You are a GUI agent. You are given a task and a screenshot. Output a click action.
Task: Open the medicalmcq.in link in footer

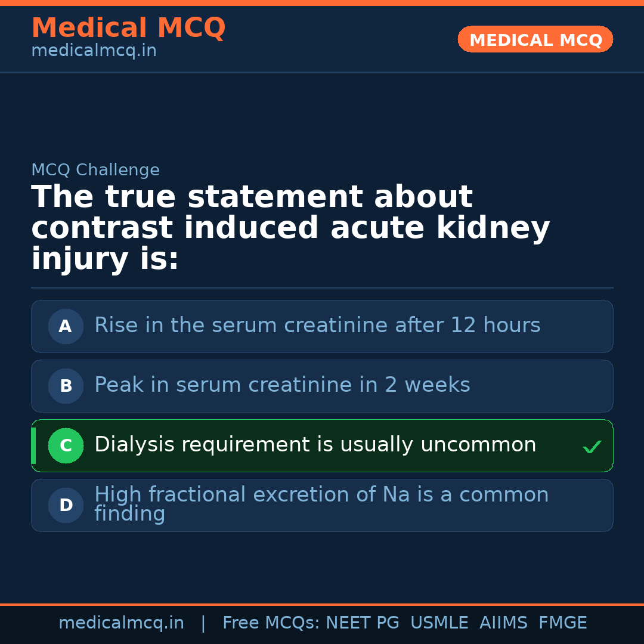(121, 623)
